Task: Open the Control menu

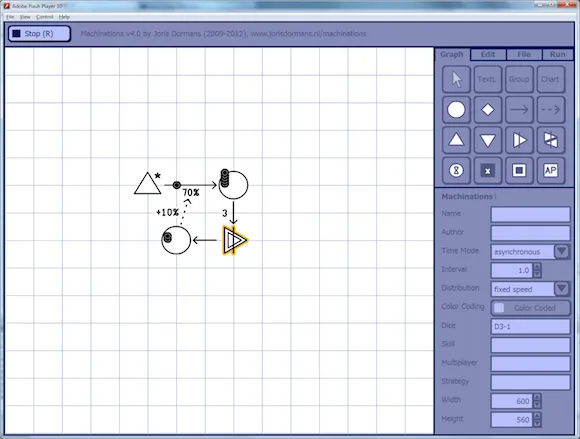Action: (x=44, y=17)
